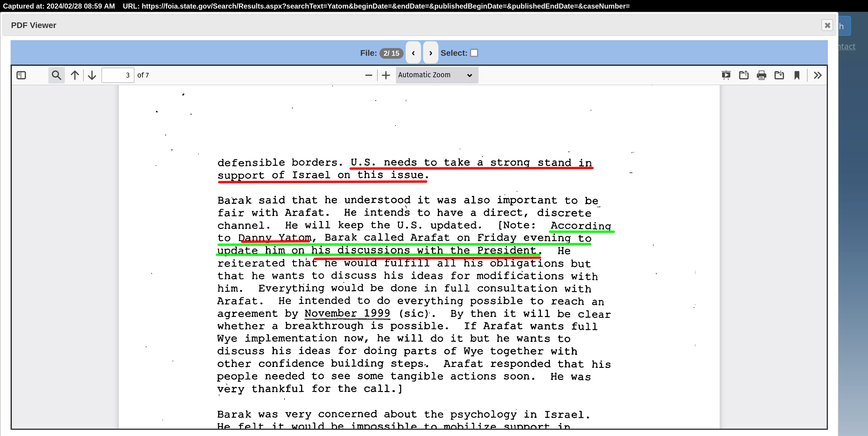Download the PDF file
This screenshot has width=868, height=436.
point(779,75)
